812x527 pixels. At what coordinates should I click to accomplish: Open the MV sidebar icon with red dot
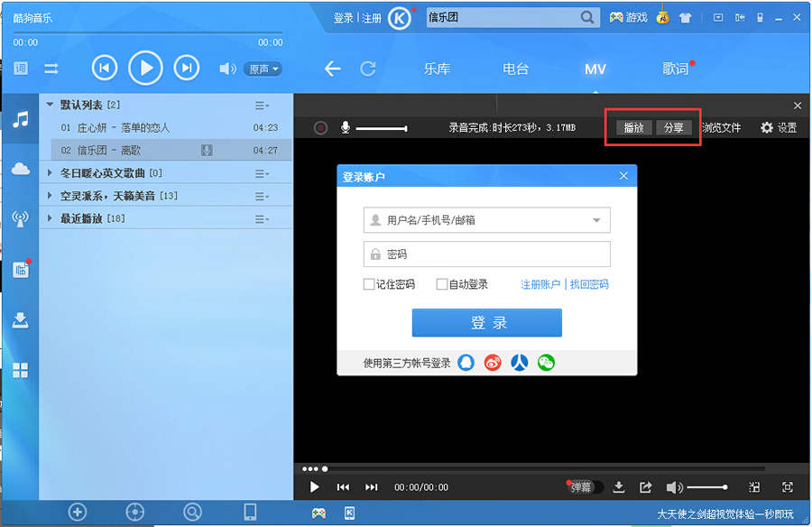pyautogui.click(x=19, y=270)
